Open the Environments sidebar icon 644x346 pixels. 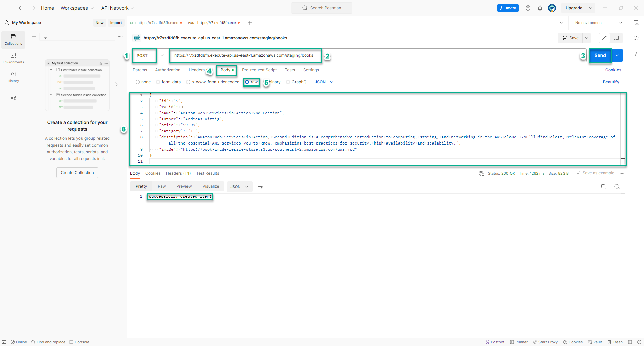(x=13, y=58)
